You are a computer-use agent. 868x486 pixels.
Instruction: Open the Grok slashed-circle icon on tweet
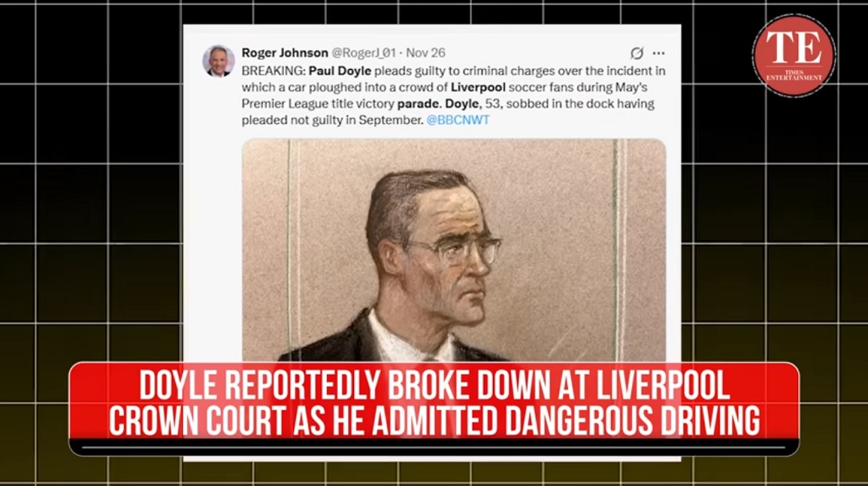636,53
